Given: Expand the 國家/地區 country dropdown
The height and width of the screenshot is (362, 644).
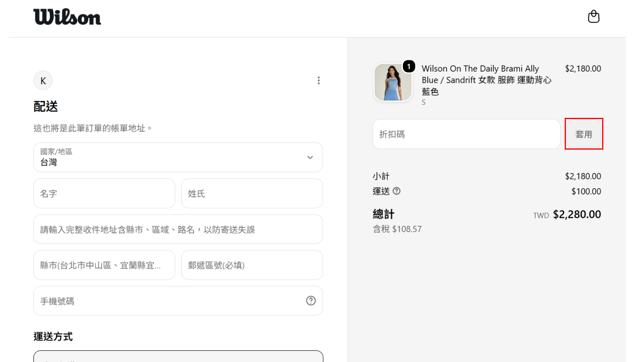Looking at the screenshot, I should (x=178, y=157).
